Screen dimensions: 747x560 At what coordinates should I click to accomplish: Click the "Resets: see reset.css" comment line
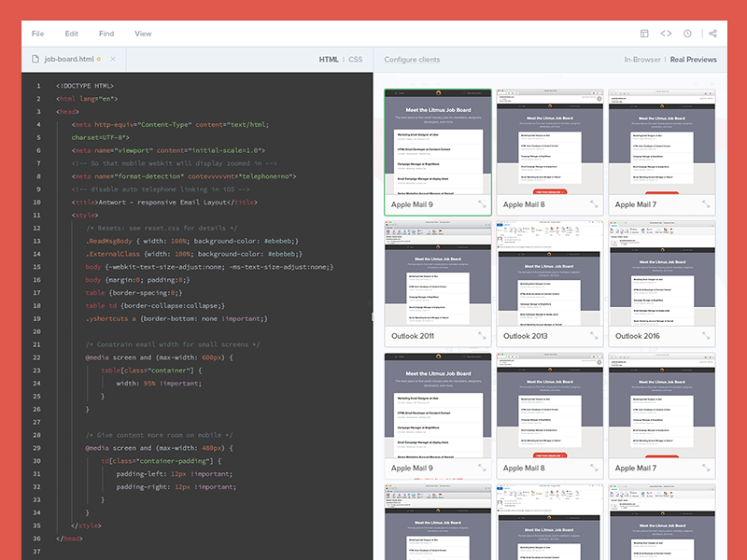pos(162,228)
